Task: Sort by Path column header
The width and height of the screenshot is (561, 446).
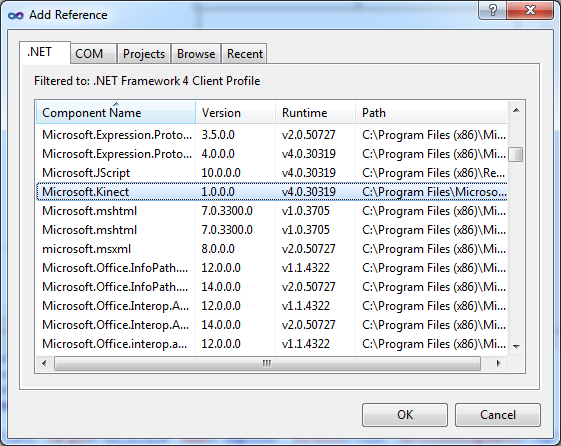Action: [x=431, y=113]
